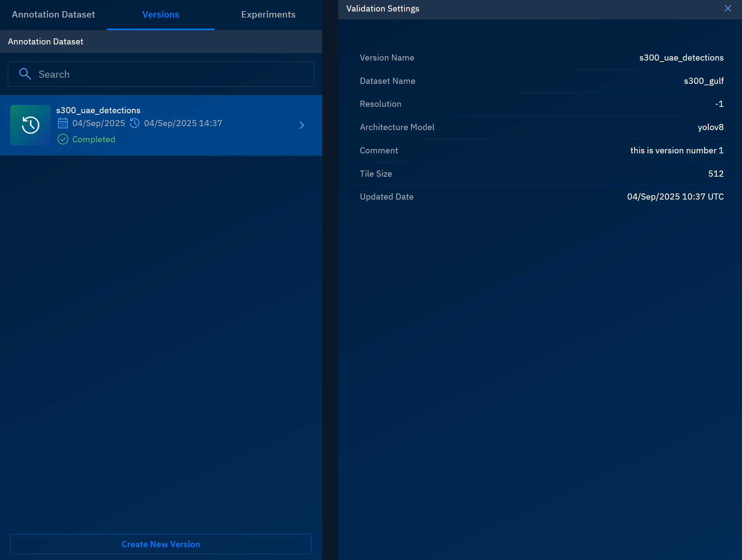Click the version history thumbnail icon

(x=30, y=125)
